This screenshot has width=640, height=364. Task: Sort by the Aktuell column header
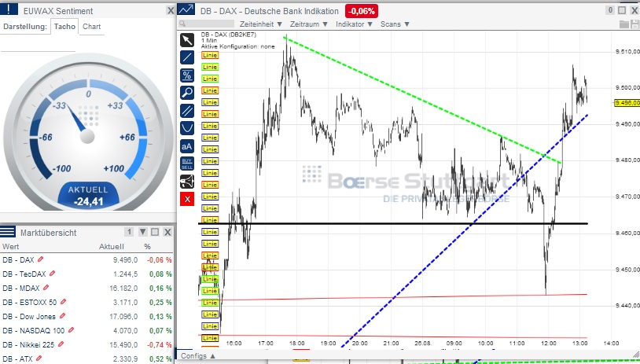pos(112,247)
